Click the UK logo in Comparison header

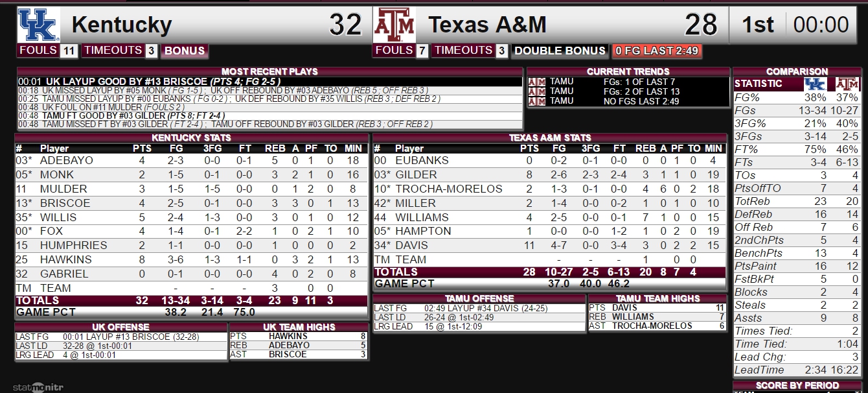pyautogui.click(x=815, y=84)
